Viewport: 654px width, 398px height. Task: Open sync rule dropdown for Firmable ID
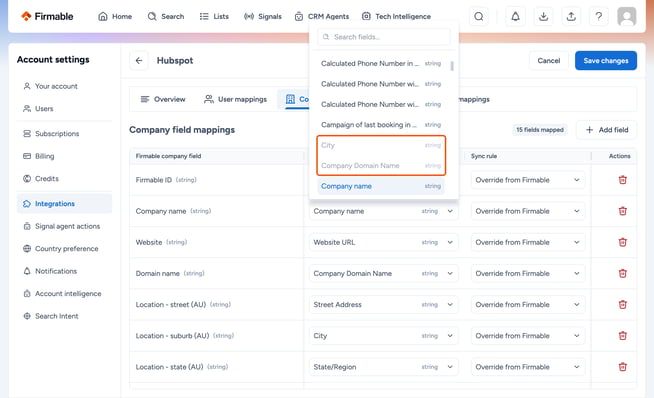(528, 180)
